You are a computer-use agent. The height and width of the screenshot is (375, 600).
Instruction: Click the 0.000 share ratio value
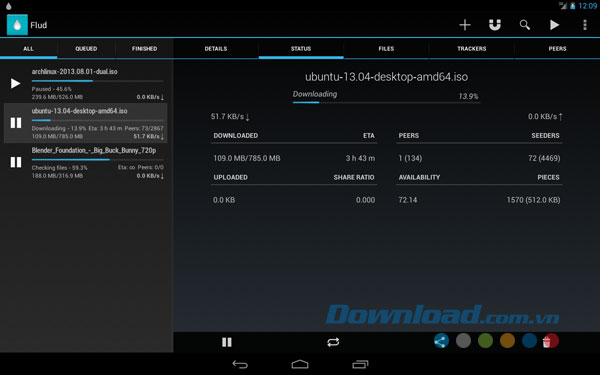point(365,200)
